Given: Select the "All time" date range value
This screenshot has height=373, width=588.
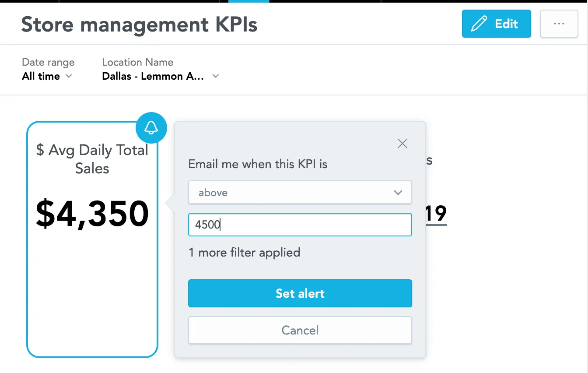Looking at the screenshot, I should 41,76.
